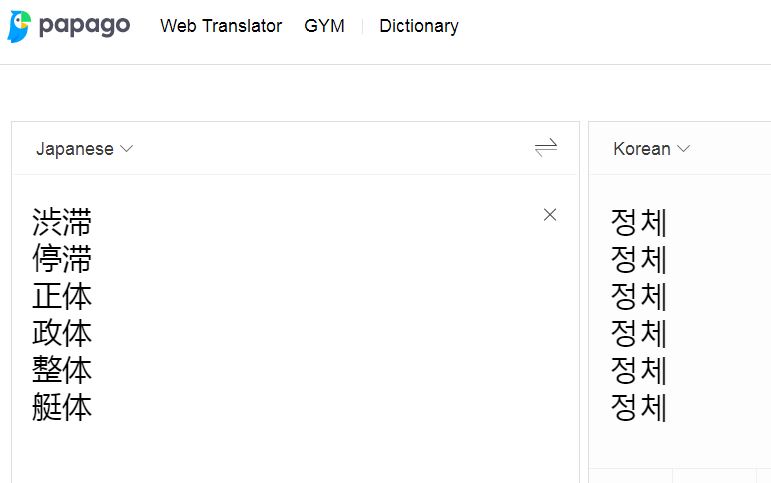Image resolution: width=771 pixels, height=483 pixels.
Task: Swap source and target languages
Action: (x=546, y=147)
